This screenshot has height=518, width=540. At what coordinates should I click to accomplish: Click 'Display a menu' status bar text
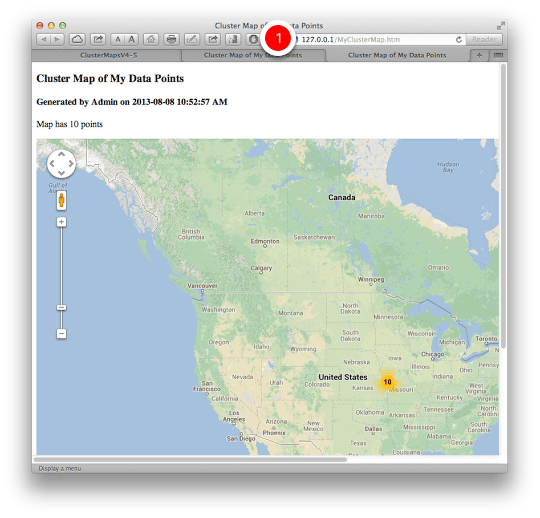60,468
